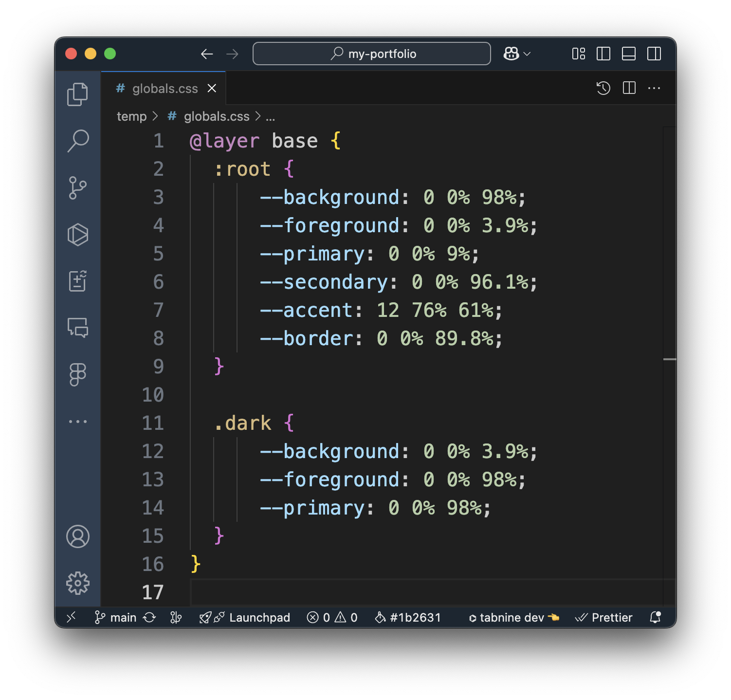731x700 pixels.
Task: Go back with the left arrow
Action: click(207, 54)
